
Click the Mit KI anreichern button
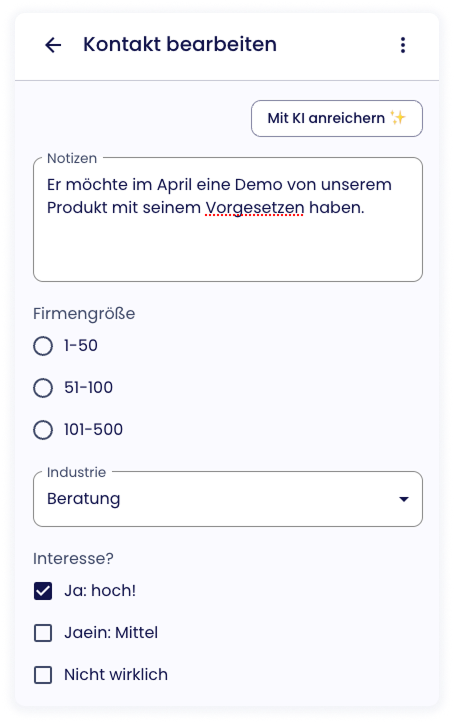(336, 119)
